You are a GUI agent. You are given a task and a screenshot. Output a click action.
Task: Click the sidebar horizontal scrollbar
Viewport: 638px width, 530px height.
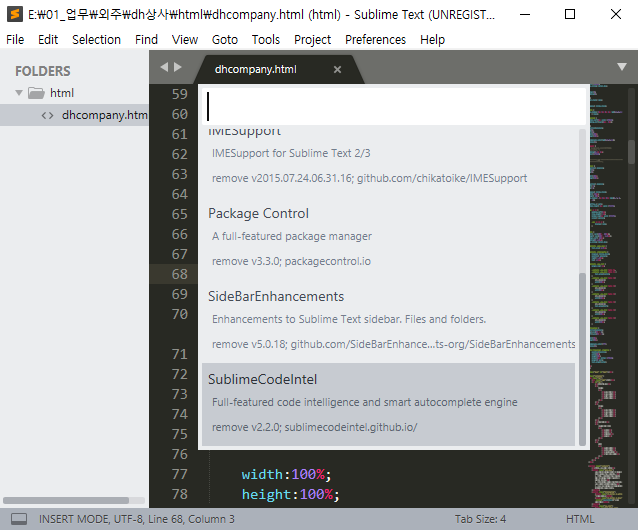click(66, 500)
